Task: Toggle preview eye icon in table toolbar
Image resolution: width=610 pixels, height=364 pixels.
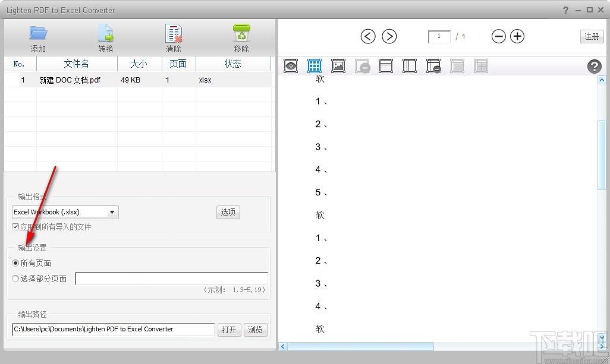Action: [291, 66]
